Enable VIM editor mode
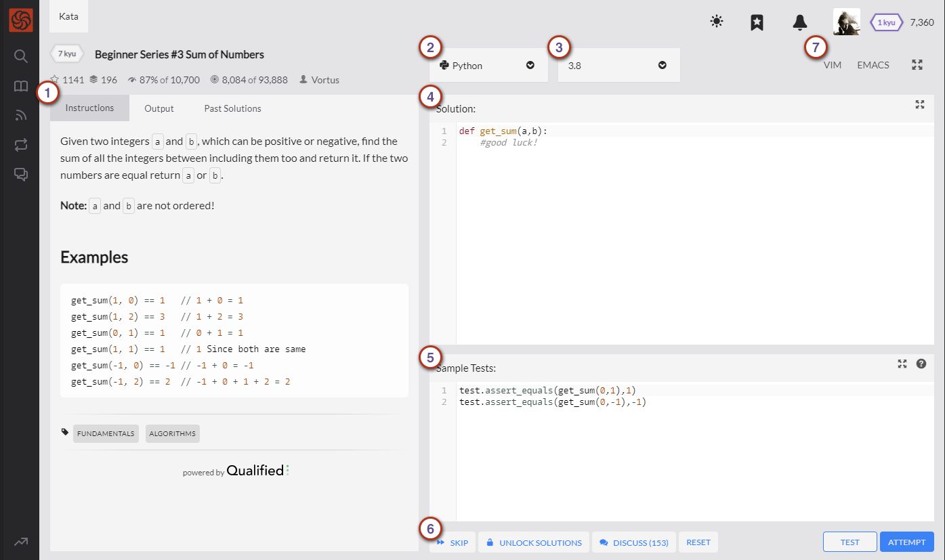The width and height of the screenshot is (945, 560). 833,65
